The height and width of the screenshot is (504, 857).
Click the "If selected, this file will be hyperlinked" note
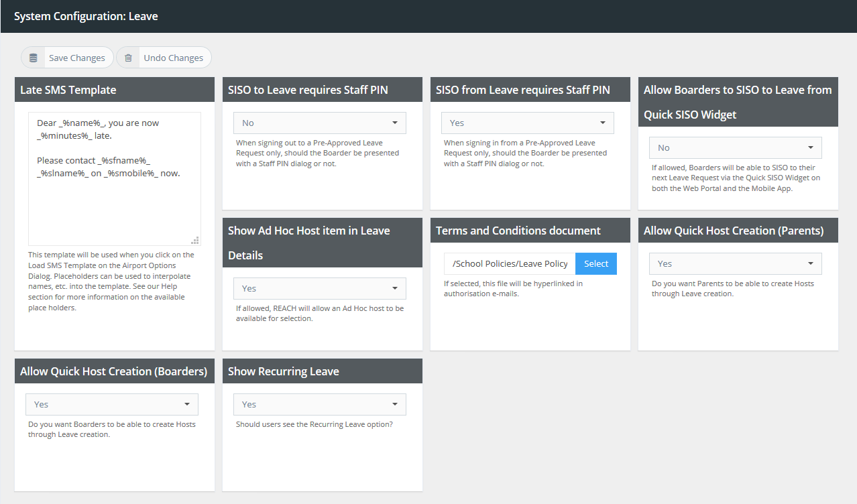514,288
